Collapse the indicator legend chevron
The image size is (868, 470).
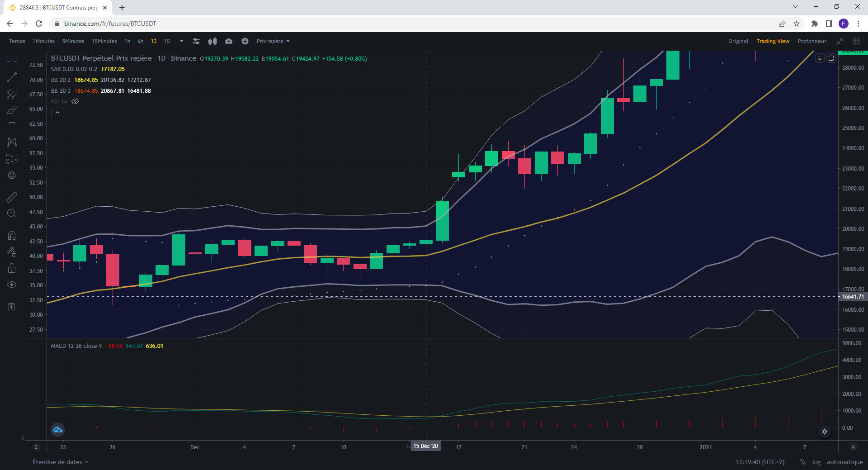click(57, 112)
